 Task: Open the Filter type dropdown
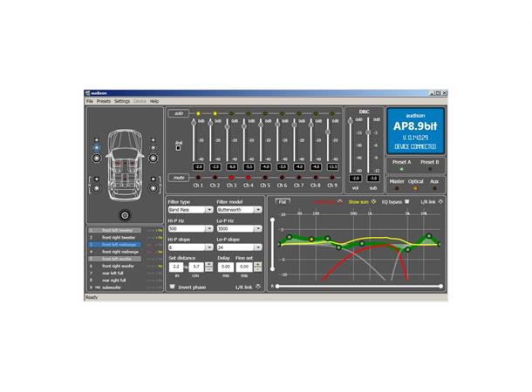(x=191, y=210)
